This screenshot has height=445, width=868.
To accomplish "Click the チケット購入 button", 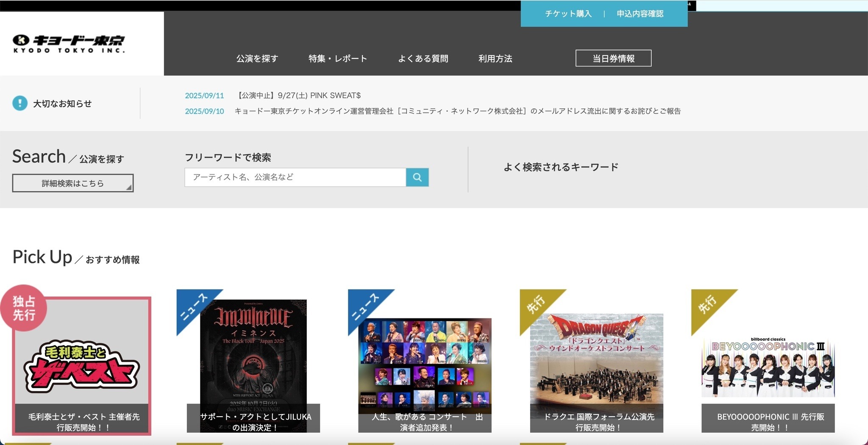I will click(x=570, y=14).
